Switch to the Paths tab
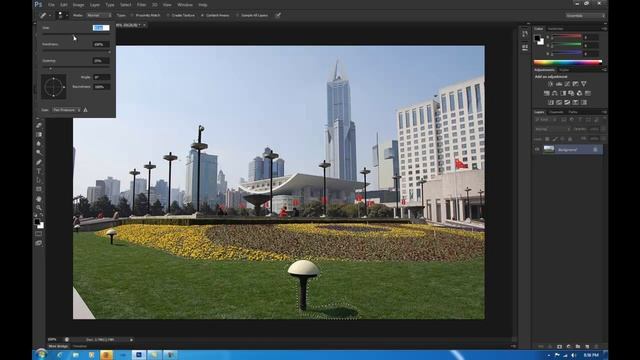The width and height of the screenshot is (640, 360). pos(573,112)
